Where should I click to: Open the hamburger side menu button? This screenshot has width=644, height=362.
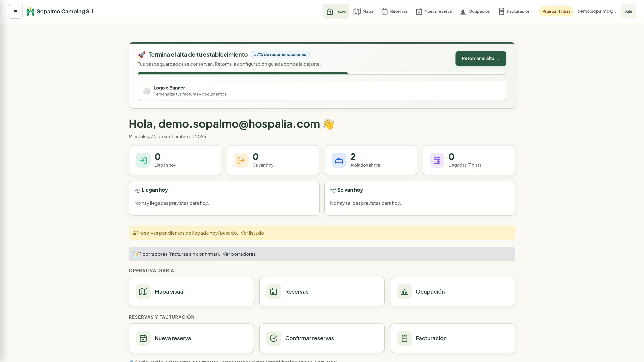point(15,12)
